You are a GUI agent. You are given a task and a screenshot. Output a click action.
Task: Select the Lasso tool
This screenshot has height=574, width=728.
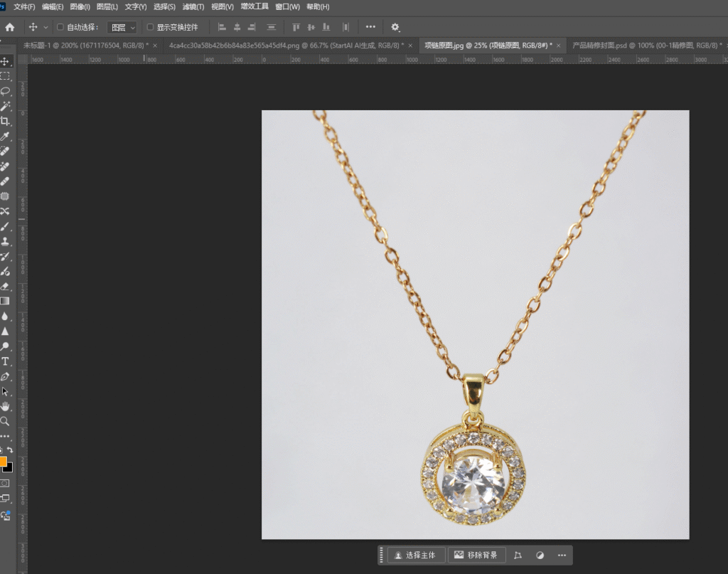point(5,91)
